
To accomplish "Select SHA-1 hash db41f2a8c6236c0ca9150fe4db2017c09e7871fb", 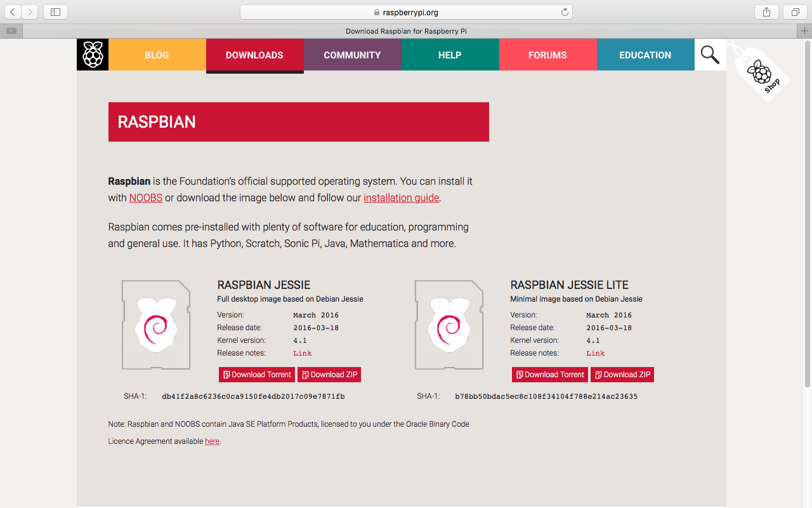I will (x=253, y=396).
